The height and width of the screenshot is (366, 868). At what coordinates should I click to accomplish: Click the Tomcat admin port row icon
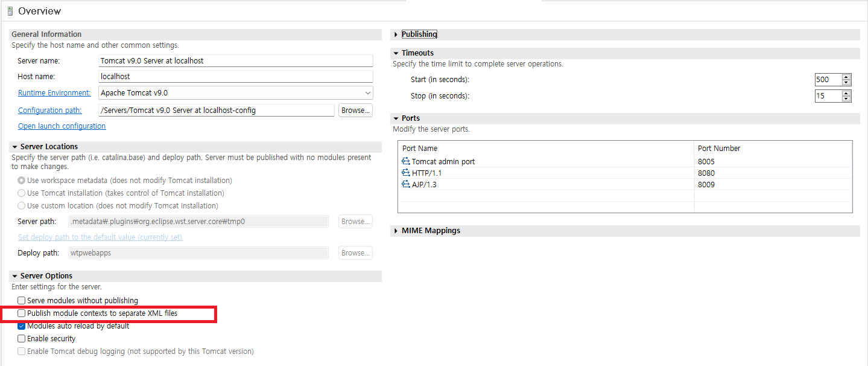[x=405, y=161]
